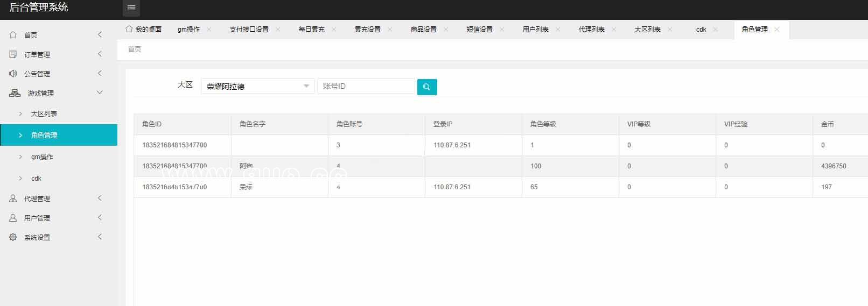This screenshot has height=306, width=868.
Task: Switch to the cdk tab
Action: point(701,30)
